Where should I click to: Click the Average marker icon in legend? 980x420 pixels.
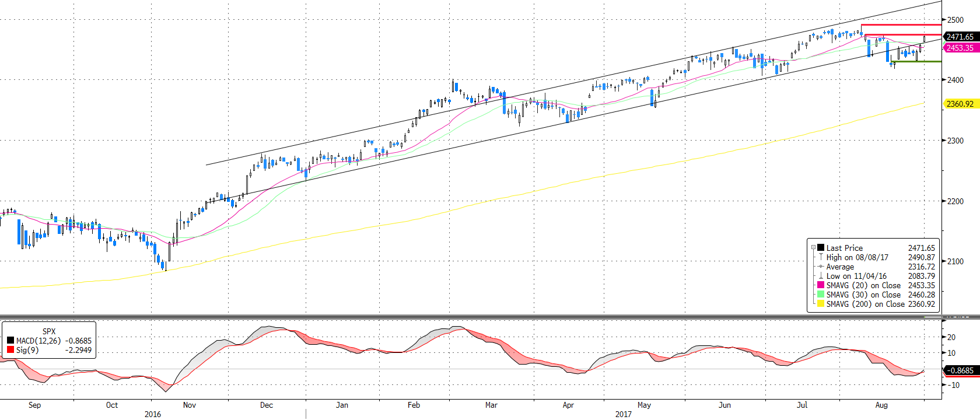pos(821,266)
